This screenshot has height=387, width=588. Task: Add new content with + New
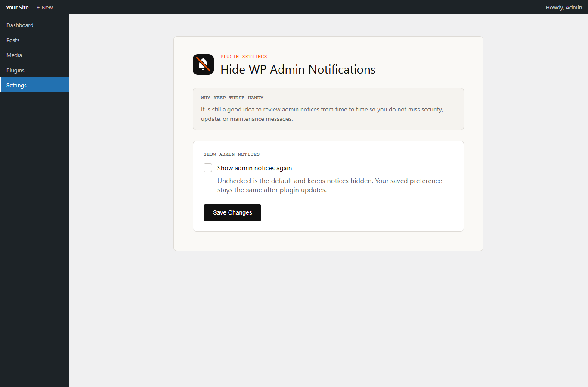(x=45, y=7)
